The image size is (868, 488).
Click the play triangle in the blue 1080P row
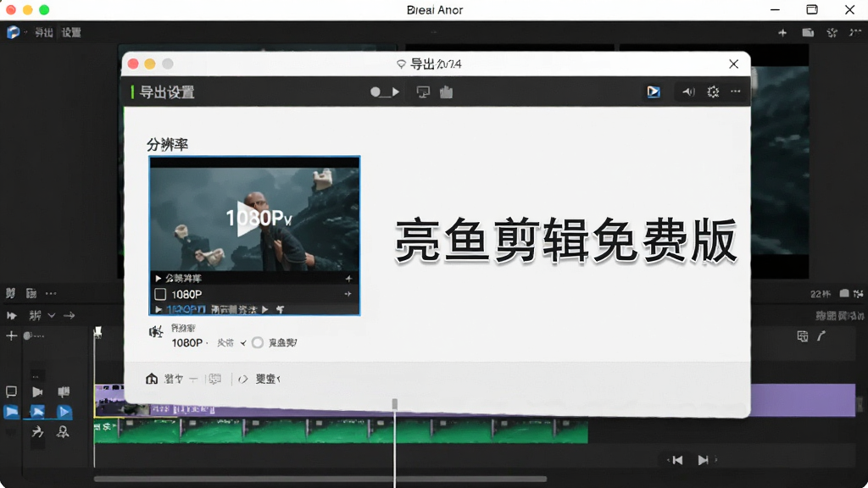(265, 309)
